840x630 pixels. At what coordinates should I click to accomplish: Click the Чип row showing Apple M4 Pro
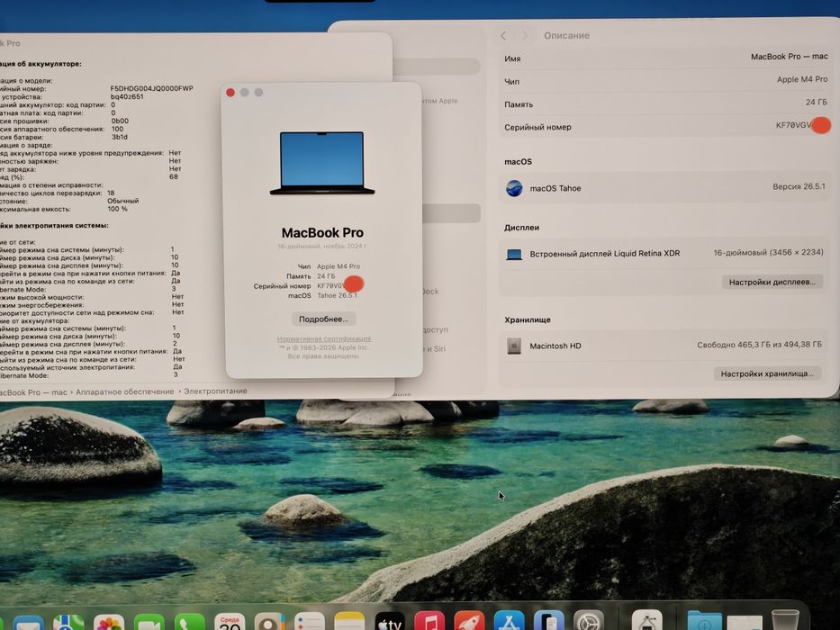click(x=666, y=80)
